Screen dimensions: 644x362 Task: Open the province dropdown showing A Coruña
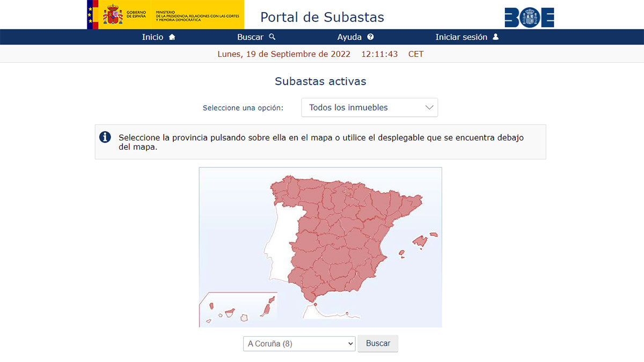pos(298,344)
